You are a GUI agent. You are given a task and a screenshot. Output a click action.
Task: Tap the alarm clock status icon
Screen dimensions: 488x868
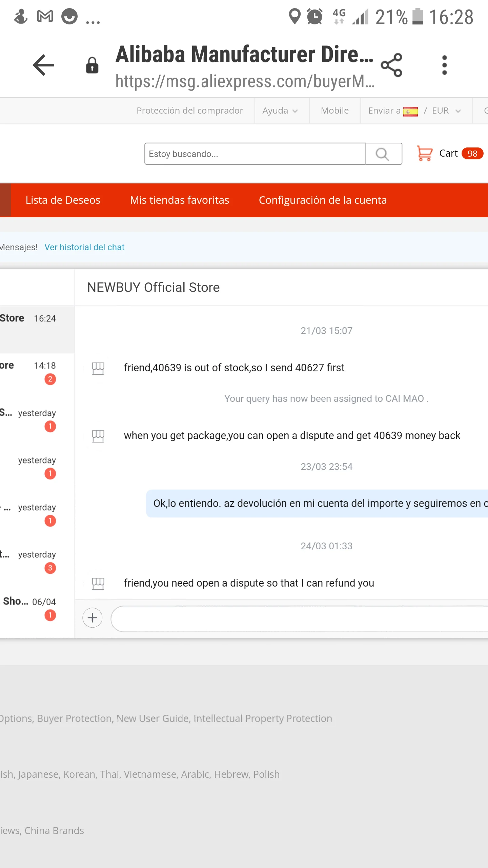click(x=314, y=16)
